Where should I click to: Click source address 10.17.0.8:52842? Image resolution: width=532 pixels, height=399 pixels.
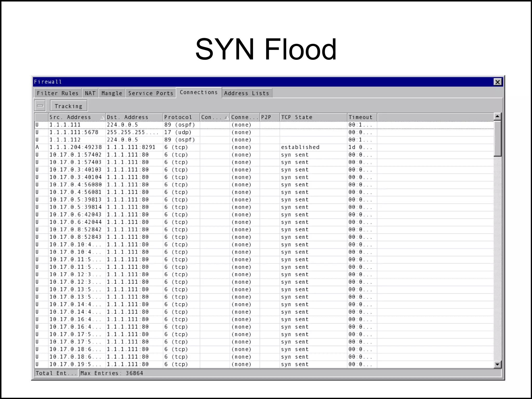[75, 229]
